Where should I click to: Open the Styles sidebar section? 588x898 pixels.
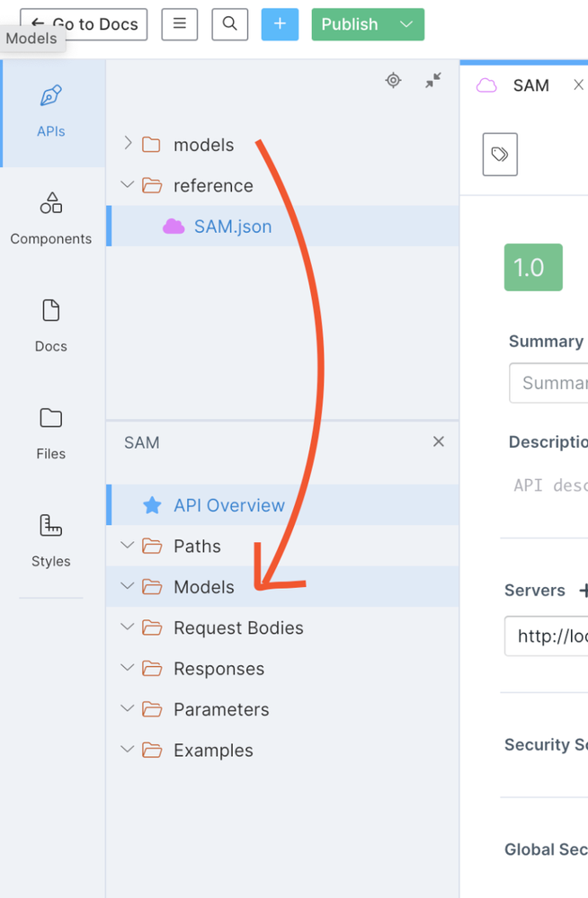(51, 541)
